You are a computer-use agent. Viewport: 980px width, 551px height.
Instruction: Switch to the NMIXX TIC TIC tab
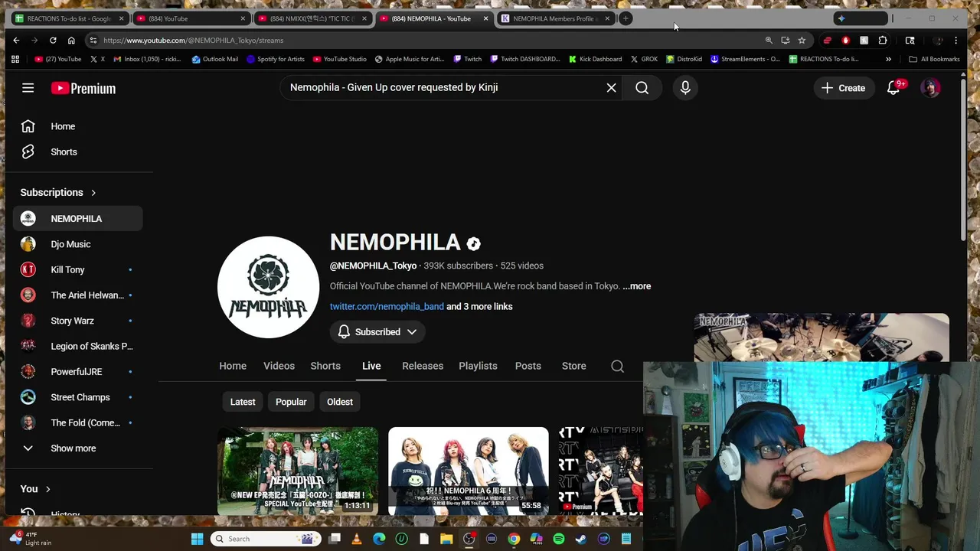312,18
